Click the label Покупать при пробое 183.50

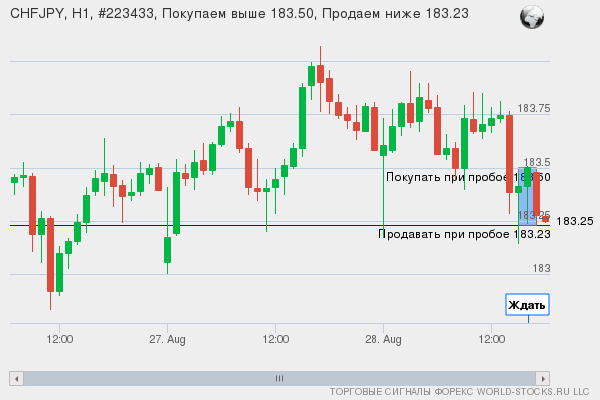tap(468, 177)
